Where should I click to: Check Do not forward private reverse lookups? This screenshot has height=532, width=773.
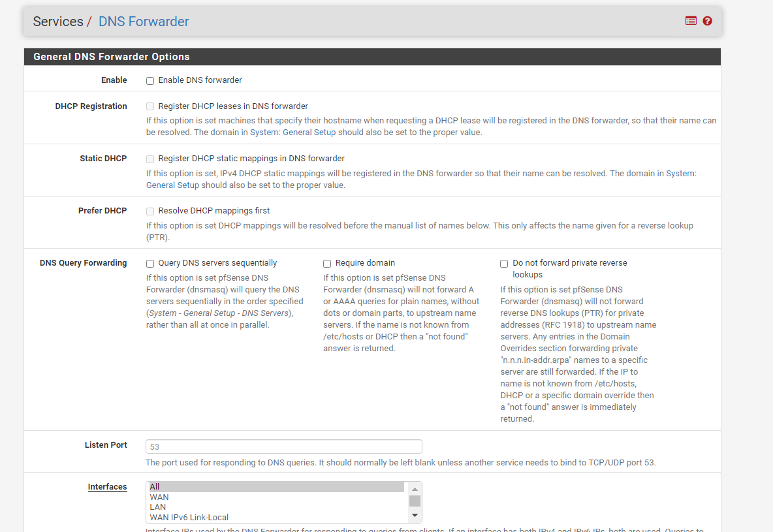coord(504,264)
